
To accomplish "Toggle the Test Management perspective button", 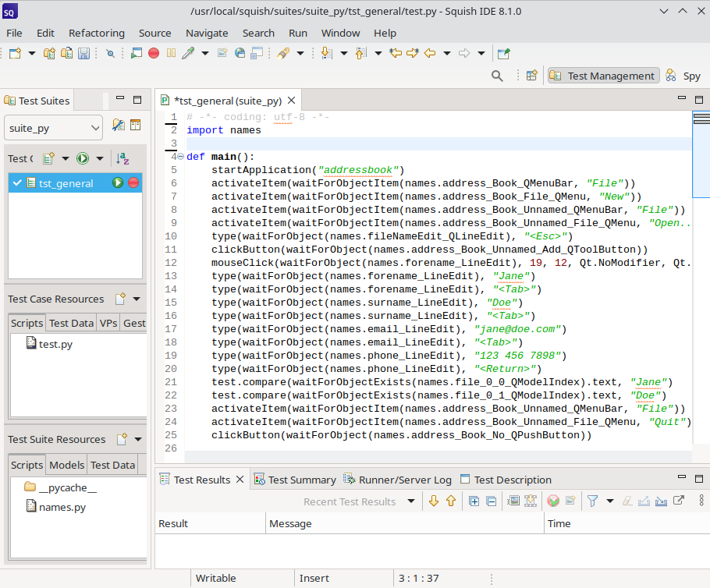I will 603,76.
